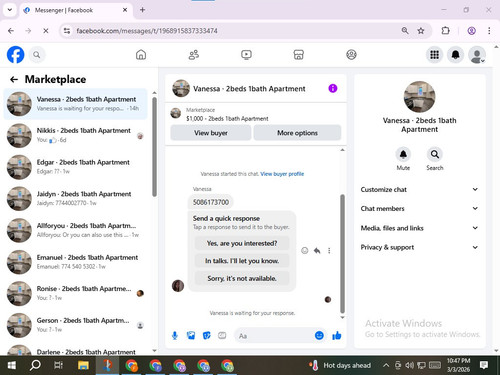Show hidden system tray icons chevron

coord(386,365)
